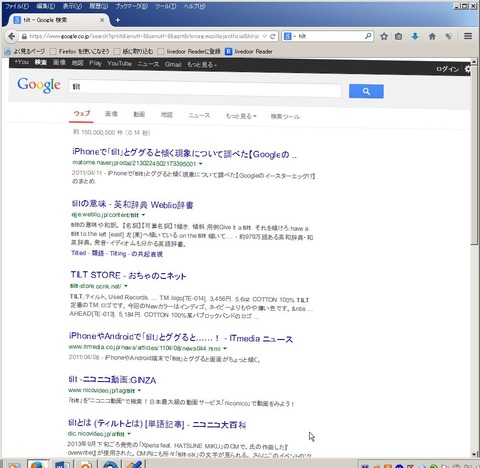Click the add-on icon beside the home button
The height and width of the screenshot is (468, 480).
click(449, 36)
